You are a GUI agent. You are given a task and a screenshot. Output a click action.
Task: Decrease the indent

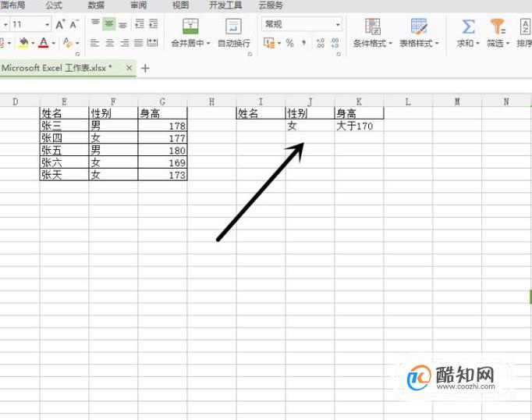140,23
